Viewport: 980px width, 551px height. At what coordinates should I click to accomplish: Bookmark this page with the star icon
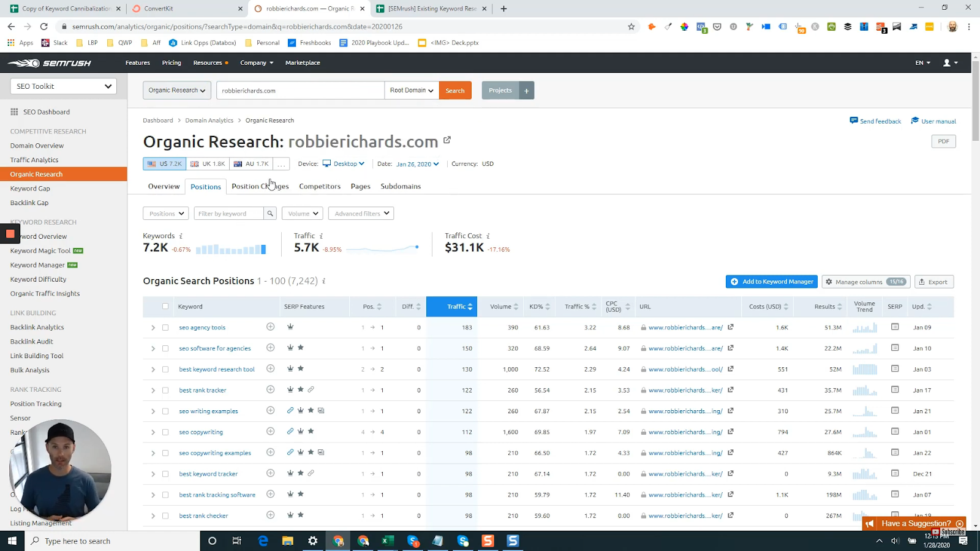(631, 27)
